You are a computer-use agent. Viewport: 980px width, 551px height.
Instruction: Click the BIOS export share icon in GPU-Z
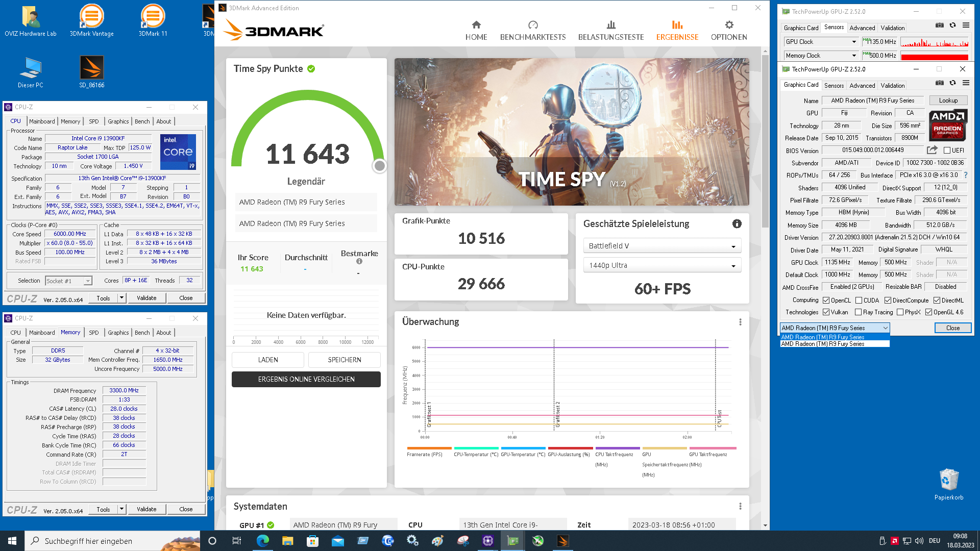point(932,150)
